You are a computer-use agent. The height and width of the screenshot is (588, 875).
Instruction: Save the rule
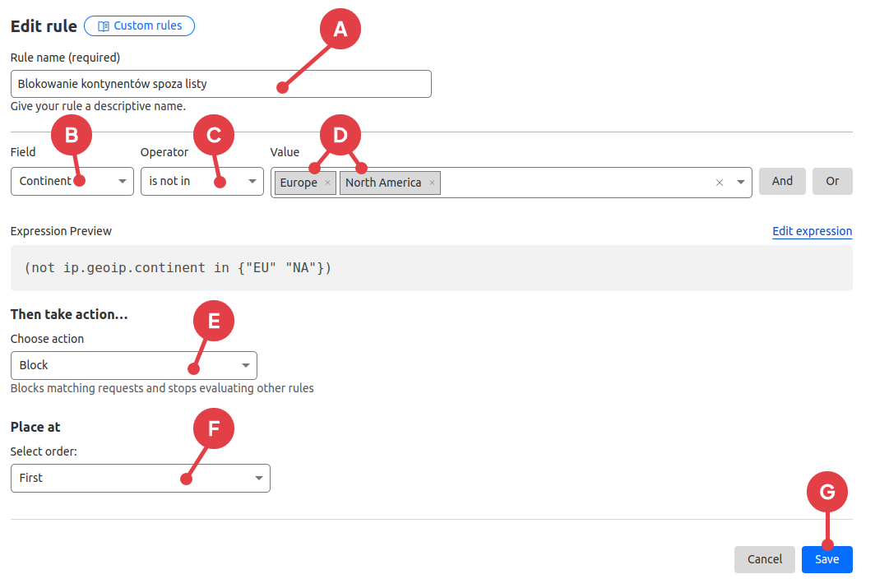826,559
